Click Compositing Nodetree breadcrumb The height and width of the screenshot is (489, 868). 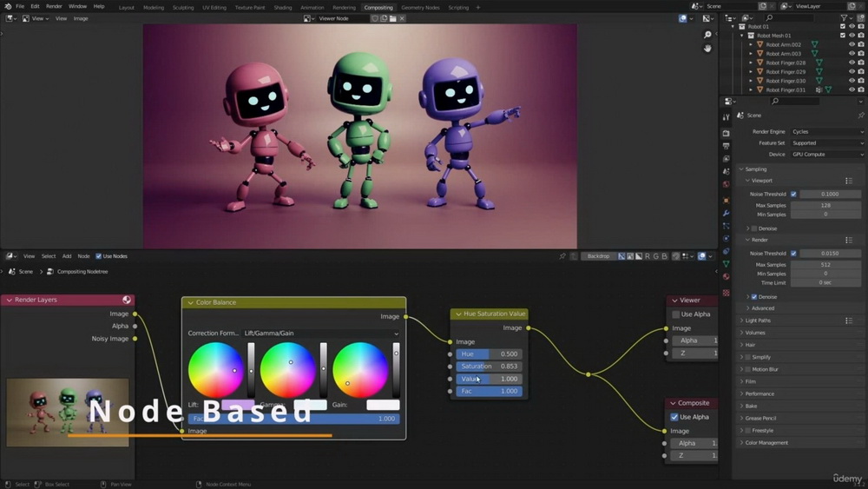point(82,272)
